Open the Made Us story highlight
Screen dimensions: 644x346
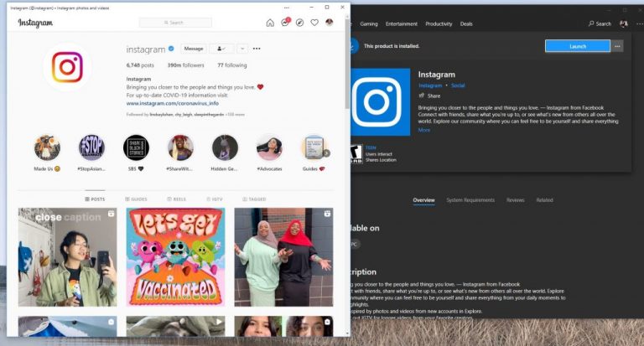[47, 147]
